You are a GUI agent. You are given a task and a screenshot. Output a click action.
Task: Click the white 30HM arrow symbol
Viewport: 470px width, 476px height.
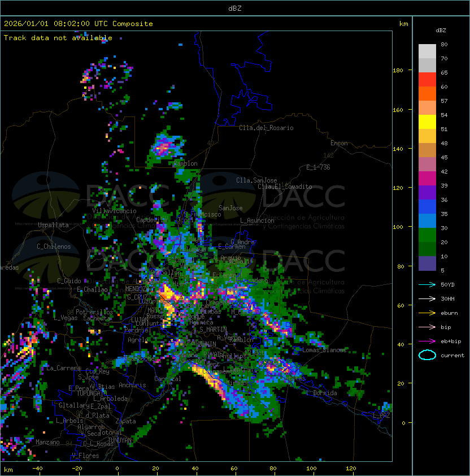tap(427, 298)
